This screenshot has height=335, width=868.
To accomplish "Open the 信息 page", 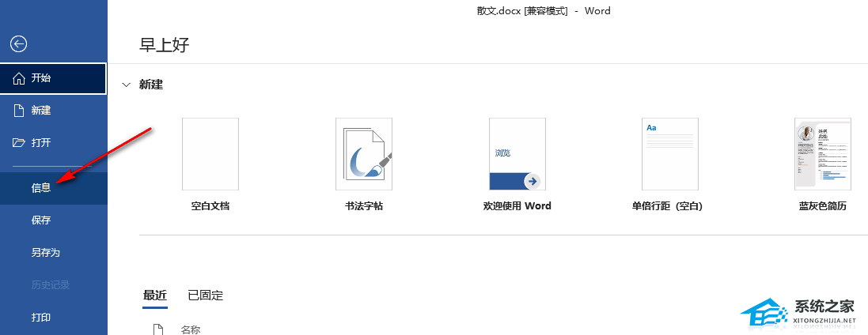I will click(54, 188).
